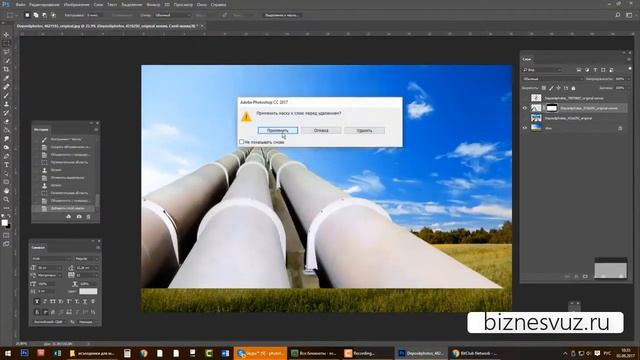
Task: Open the anti-aliasing dropdown in Character panel
Action: [x=88, y=322]
